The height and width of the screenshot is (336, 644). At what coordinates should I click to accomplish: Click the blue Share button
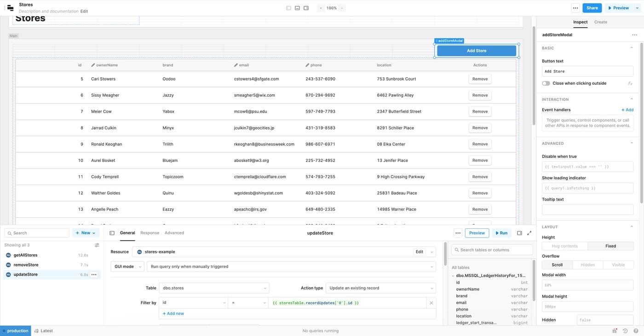592,8
